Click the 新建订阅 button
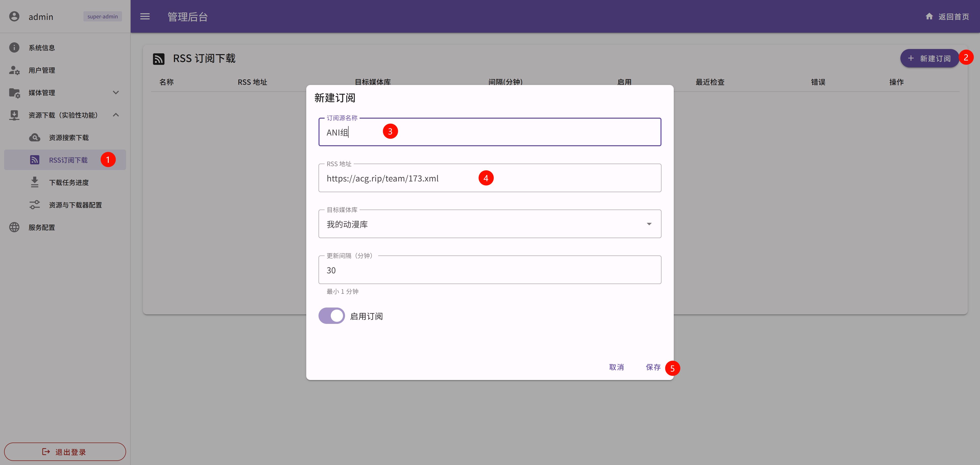This screenshot has width=980, height=465. (929, 58)
